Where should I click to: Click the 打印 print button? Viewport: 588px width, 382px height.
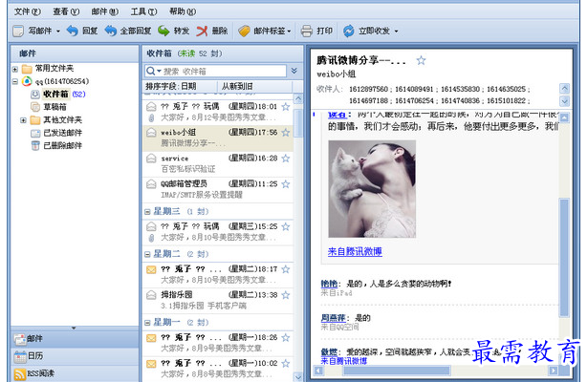tap(316, 31)
